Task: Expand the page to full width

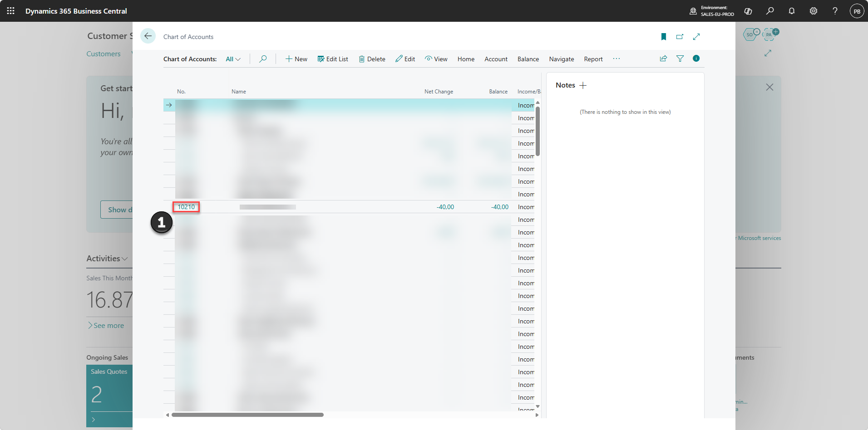Action: (x=696, y=37)
